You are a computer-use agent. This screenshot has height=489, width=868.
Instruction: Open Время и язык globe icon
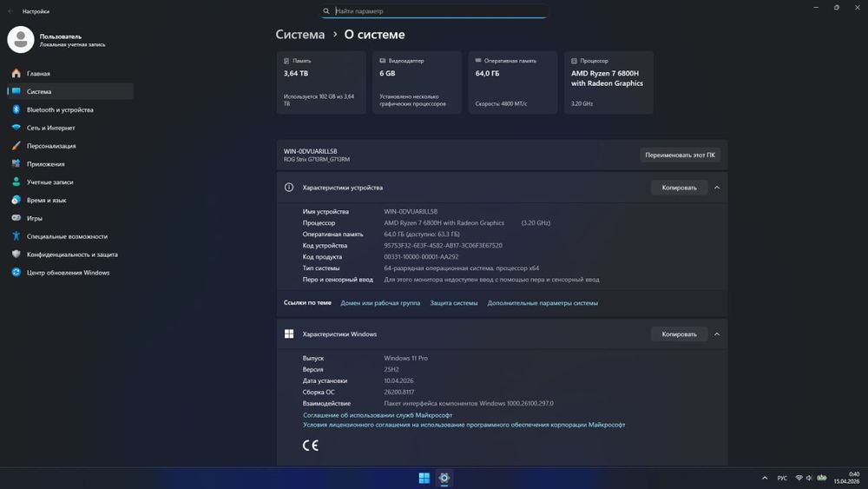point(16,200)
